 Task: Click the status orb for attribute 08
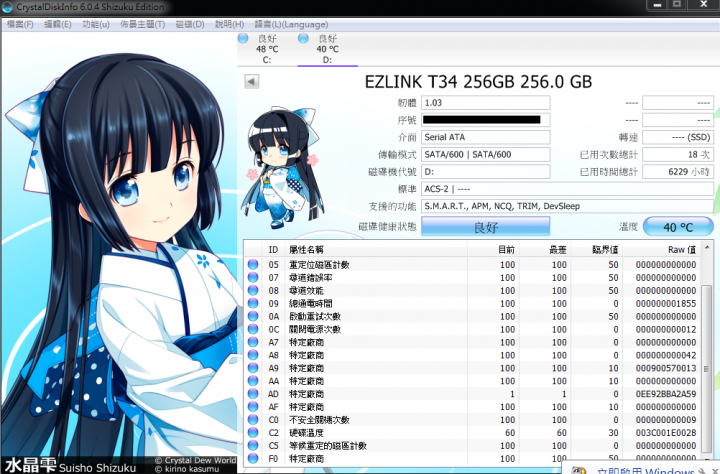(253, 290)
